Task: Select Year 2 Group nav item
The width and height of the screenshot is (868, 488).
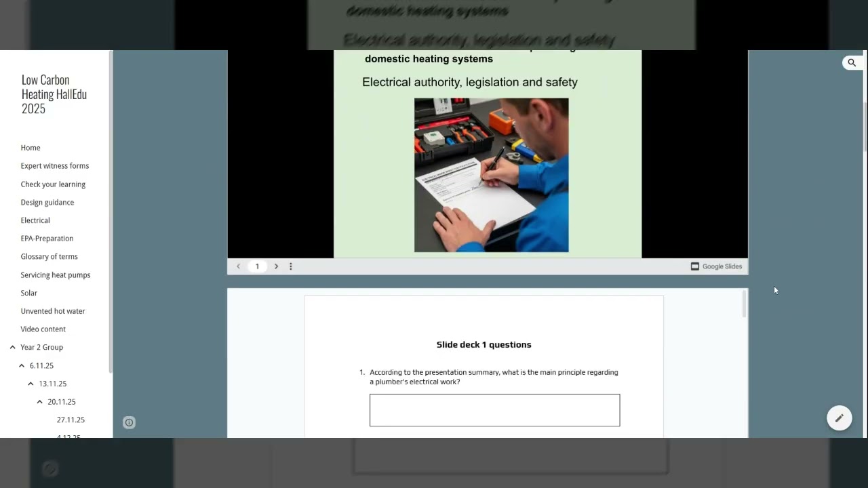Action: [x=41, y=347]
